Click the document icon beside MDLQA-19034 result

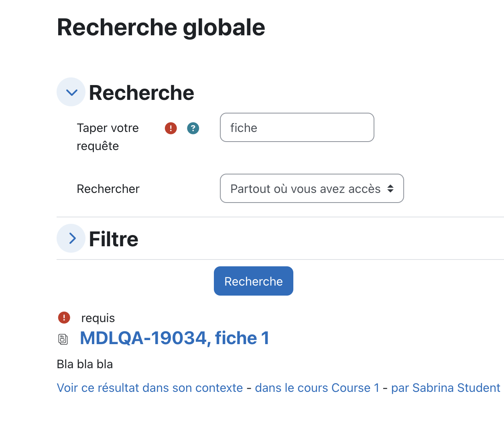pyautogui.click(x=63, y=339)
